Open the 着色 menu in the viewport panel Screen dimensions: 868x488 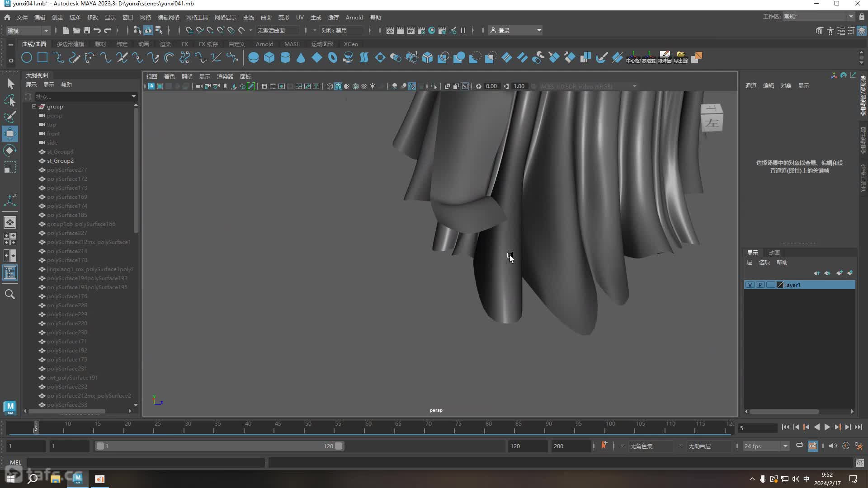(170, 76)
